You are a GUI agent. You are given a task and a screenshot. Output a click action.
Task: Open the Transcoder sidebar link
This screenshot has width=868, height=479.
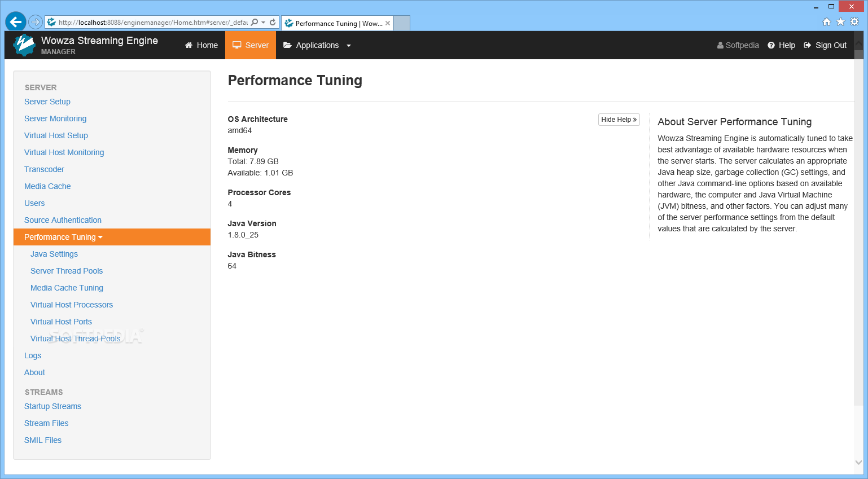click(44, 169)
